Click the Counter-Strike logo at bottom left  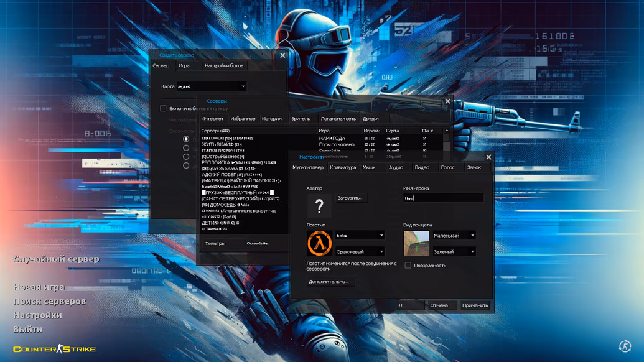[x=54, y=349]
